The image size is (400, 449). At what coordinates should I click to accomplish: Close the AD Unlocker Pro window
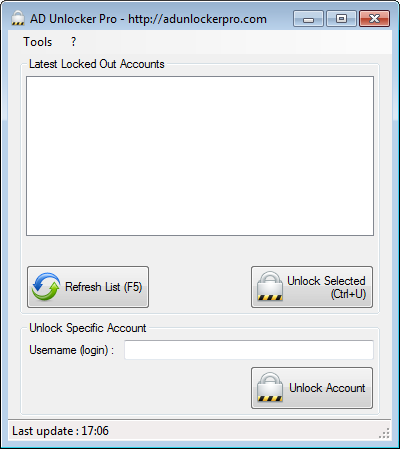pos(374,18)
